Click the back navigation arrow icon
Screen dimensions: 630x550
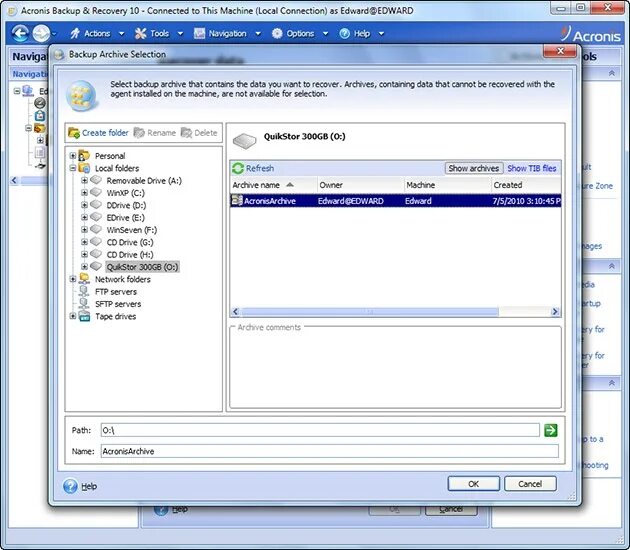[x=20, y=33]
